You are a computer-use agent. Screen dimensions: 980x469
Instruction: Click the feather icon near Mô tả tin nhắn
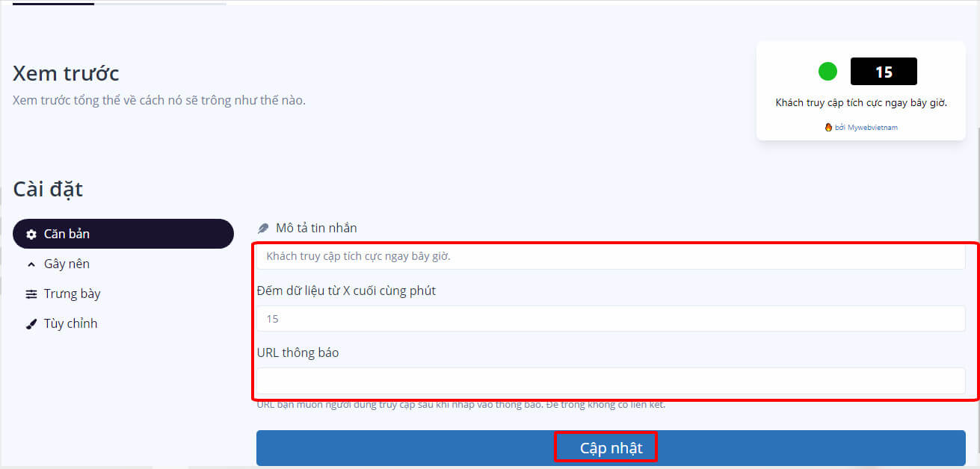point(263,229)
